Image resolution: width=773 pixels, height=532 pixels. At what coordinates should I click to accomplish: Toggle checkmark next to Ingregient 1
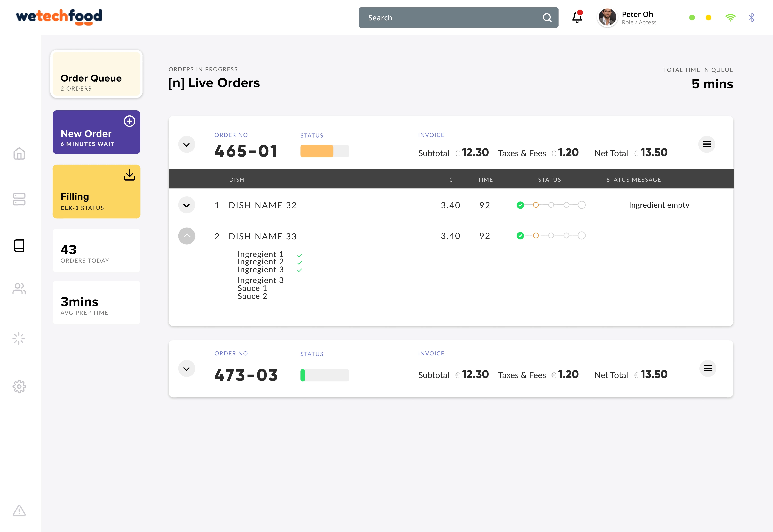click(299, 255)
